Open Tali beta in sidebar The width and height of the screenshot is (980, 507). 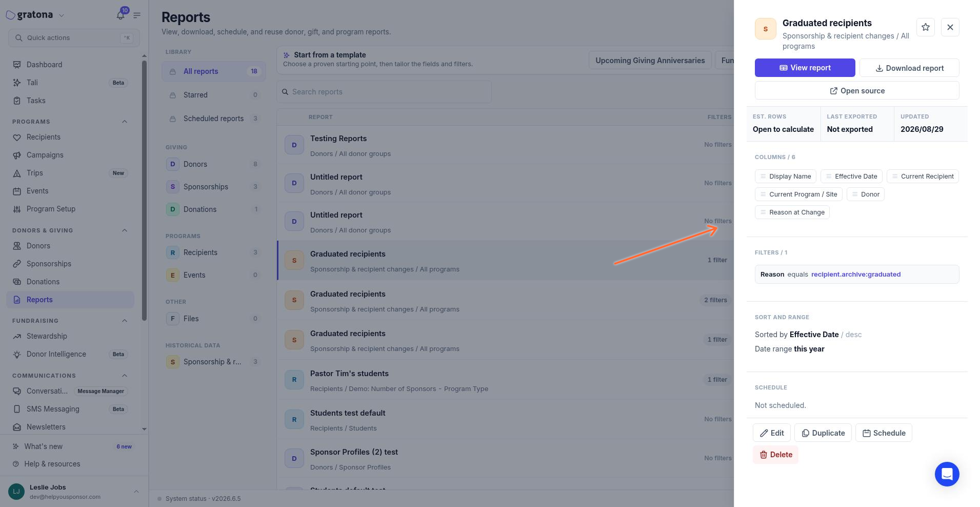click(70, 83)
